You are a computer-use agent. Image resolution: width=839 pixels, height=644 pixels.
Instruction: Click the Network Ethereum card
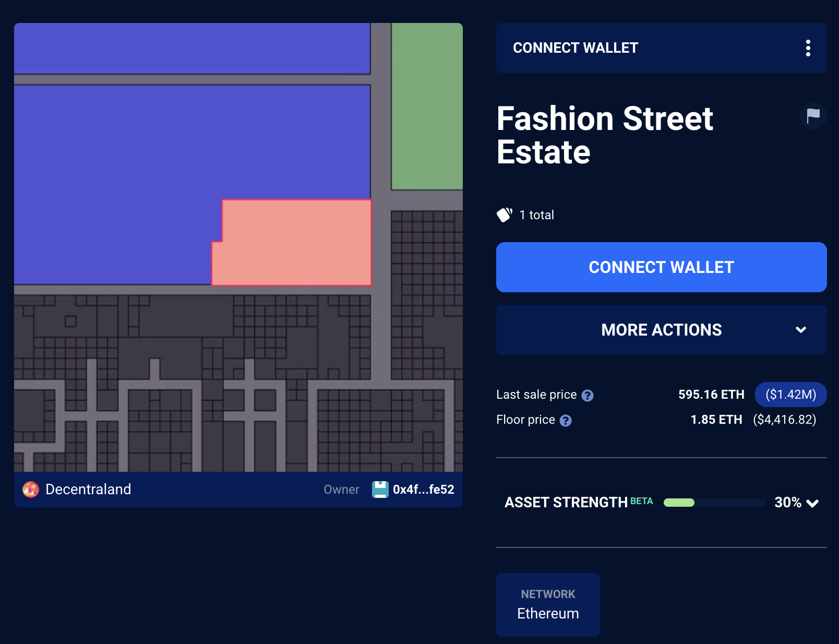pos(548,605)
